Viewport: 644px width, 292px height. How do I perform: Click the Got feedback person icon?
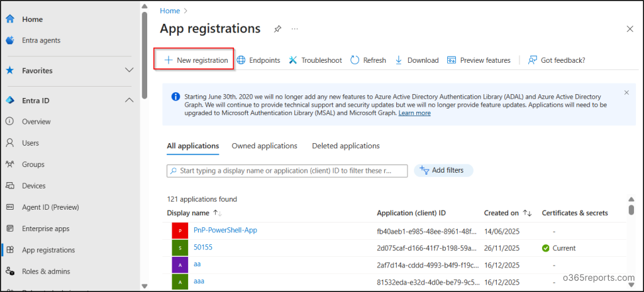point(533,60)
